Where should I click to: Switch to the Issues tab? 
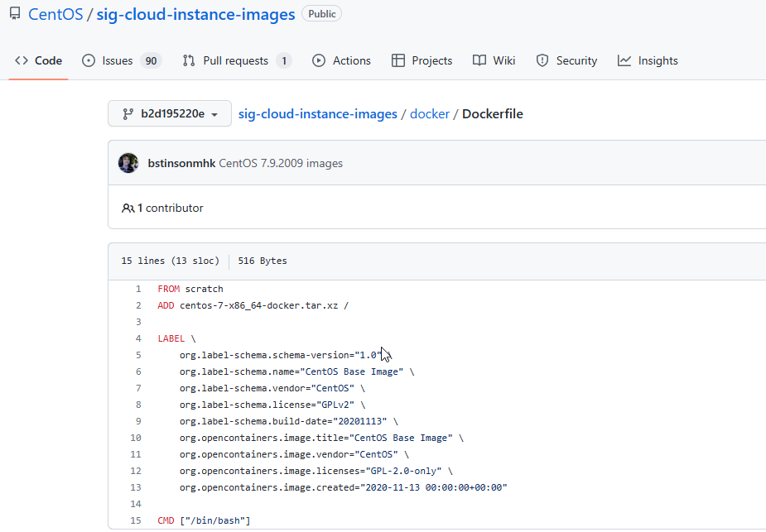click(x=122, y=60)
